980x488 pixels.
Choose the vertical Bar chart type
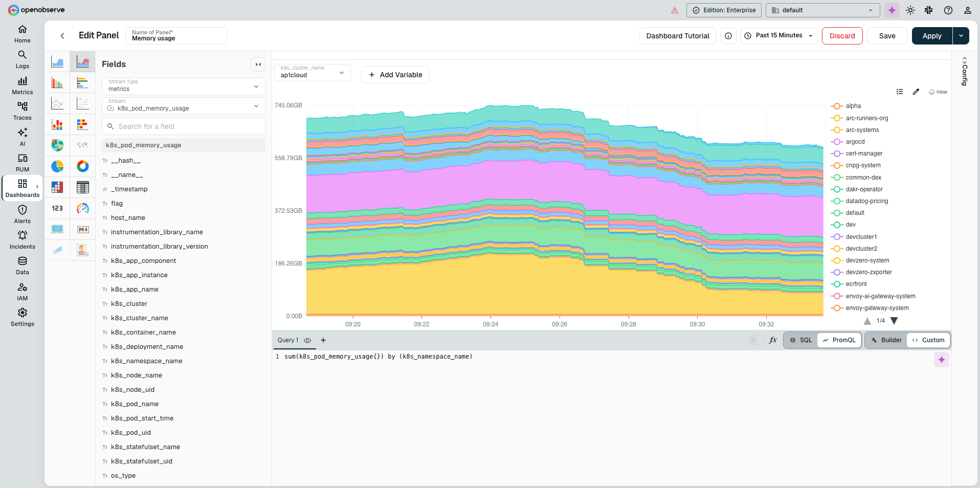57,82
